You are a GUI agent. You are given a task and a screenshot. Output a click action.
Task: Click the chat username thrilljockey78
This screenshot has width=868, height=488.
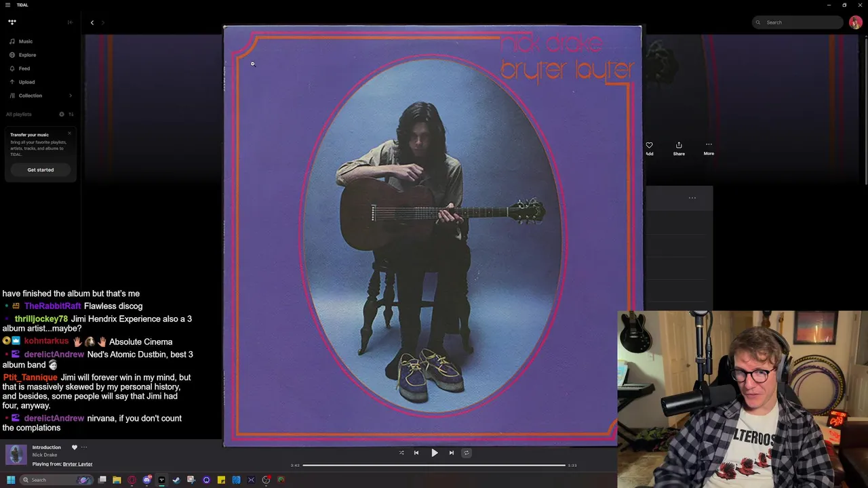[41, 319]
